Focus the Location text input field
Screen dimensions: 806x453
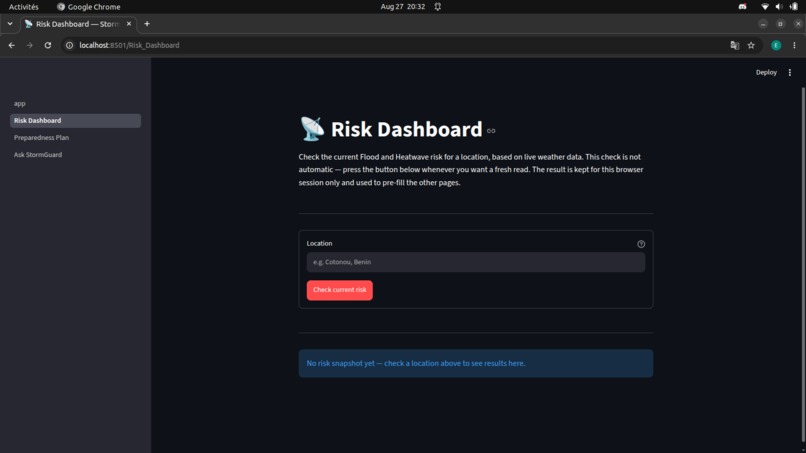coord(475,262)
